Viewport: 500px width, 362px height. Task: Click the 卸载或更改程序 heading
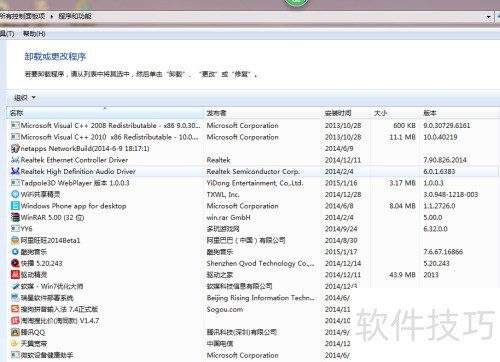point(55,57)
